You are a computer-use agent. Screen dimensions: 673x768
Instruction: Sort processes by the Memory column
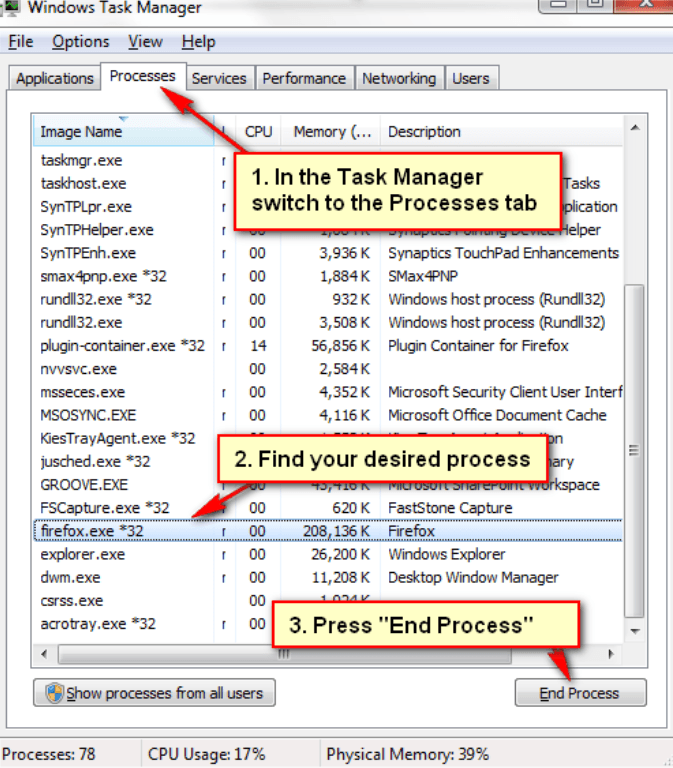click(x=332, y=132)
